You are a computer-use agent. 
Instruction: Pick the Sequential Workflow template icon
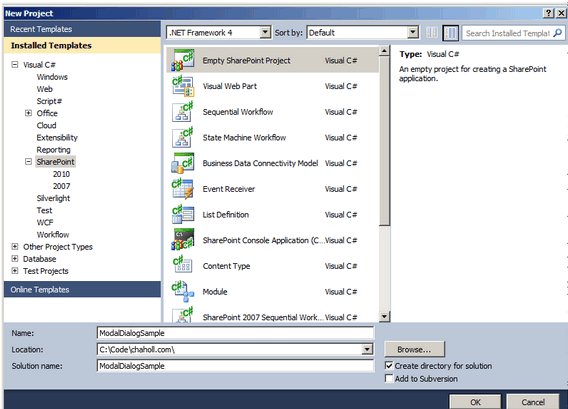tap(183, 112)
